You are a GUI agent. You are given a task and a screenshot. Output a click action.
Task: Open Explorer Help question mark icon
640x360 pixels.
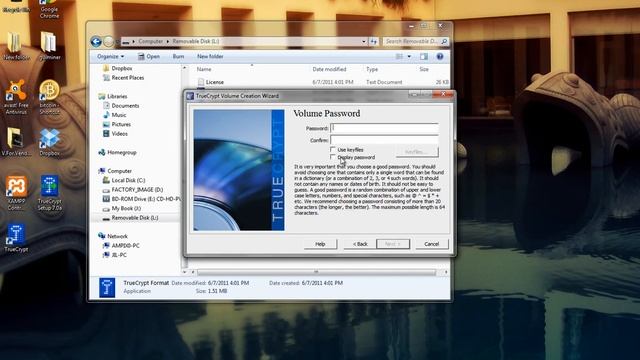pos(440,56)
